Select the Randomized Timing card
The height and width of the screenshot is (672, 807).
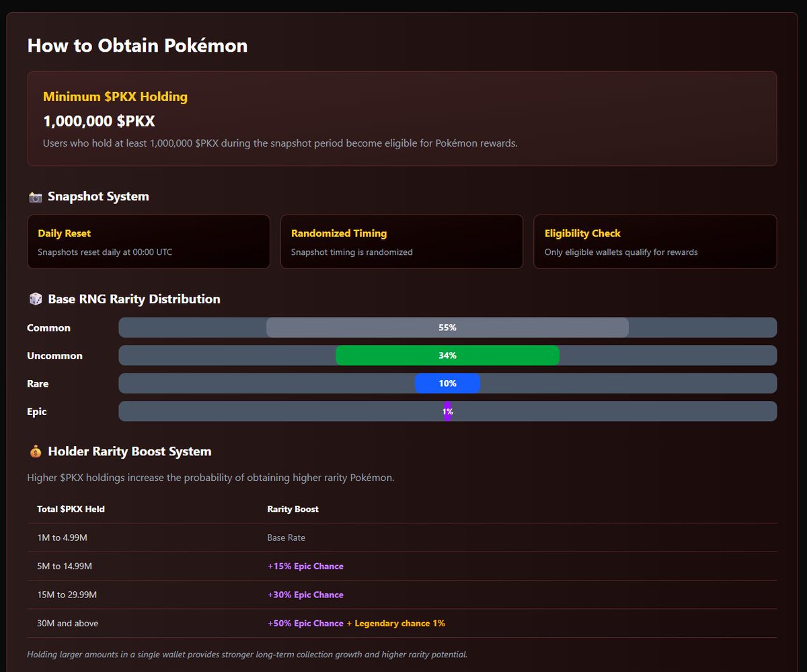click(x=401, y=241)
